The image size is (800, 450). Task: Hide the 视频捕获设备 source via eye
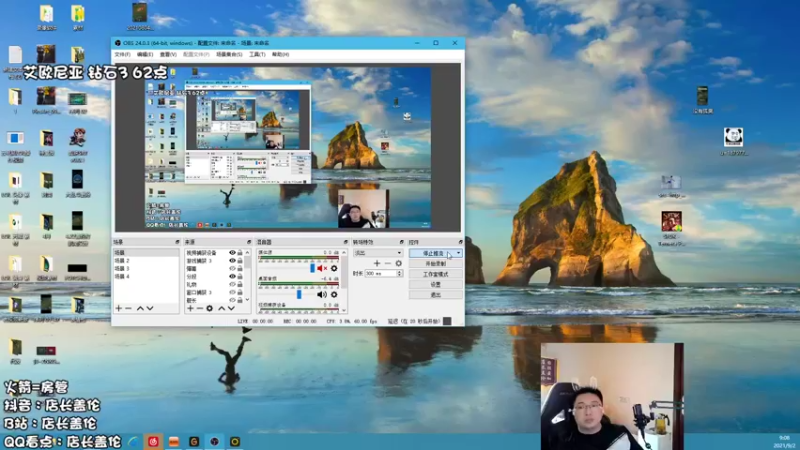(x=232, y=253)
